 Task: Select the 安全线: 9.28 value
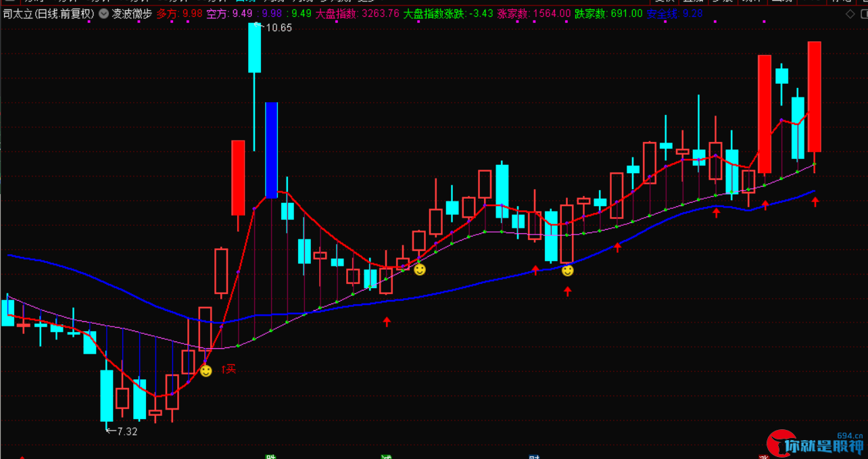(x=675, y=13)
